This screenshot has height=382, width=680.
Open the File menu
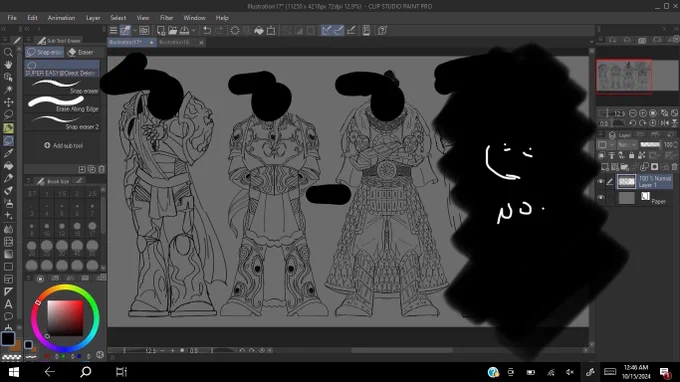(x=12, y=18)
